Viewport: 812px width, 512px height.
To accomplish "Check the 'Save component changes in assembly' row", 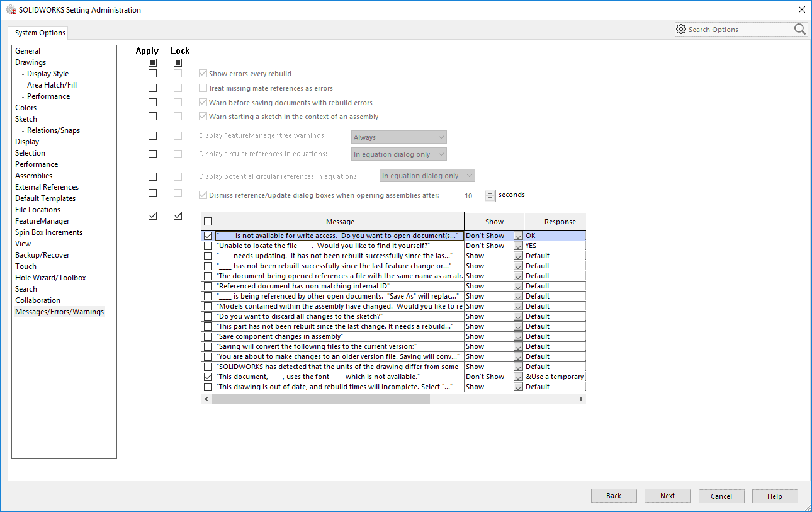I will coord(208,336).
